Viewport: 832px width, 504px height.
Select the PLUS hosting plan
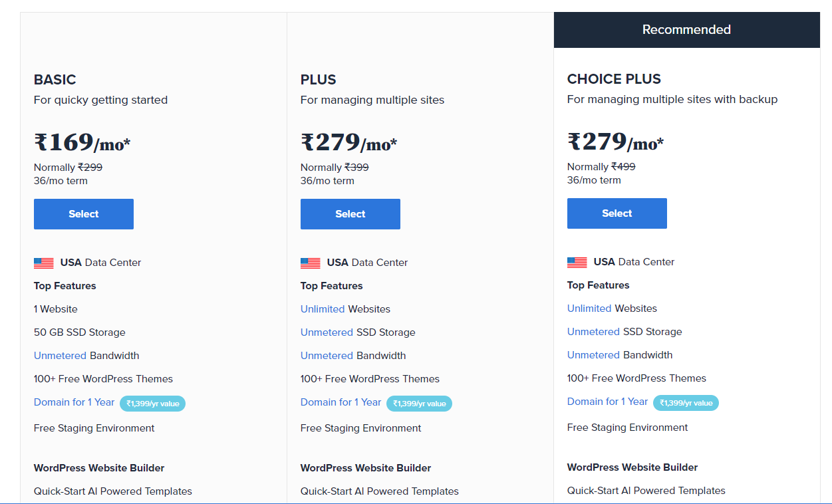coord(350,214)
